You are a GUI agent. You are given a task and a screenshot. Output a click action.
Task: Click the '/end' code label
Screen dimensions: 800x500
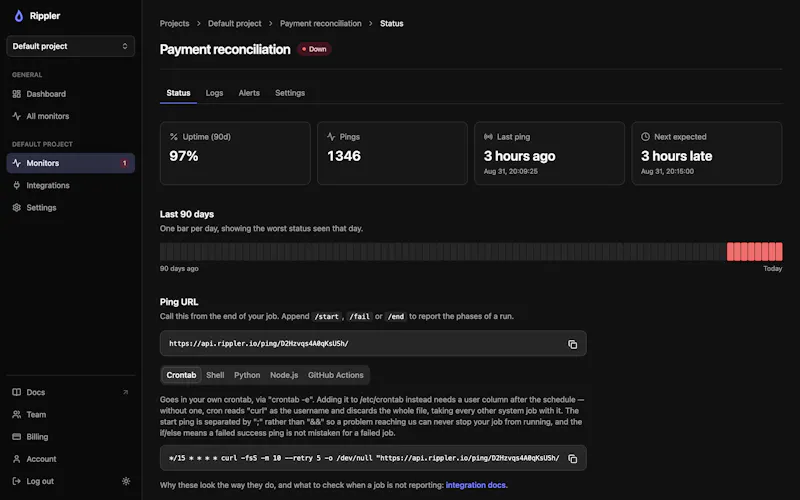tap(396, 317)
